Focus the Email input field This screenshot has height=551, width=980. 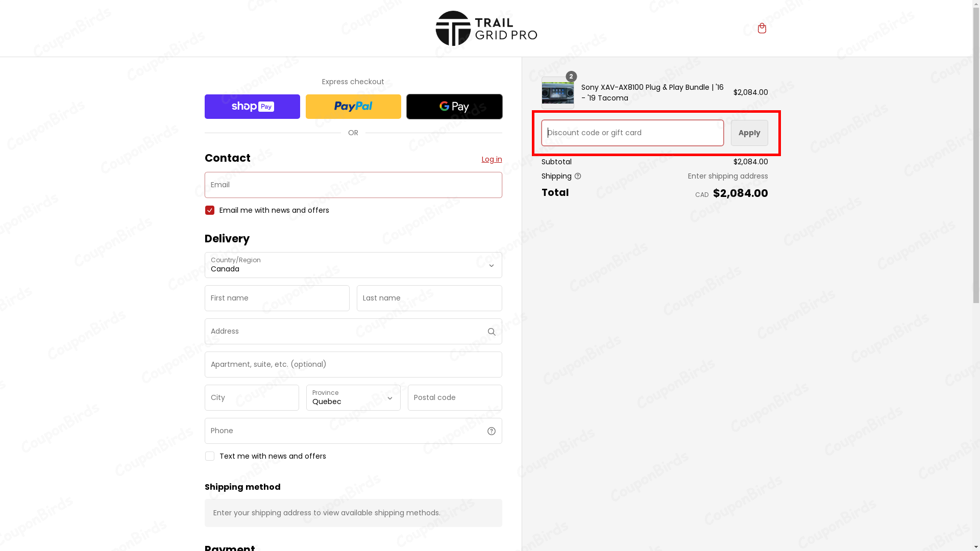click(x=353, y=185)
